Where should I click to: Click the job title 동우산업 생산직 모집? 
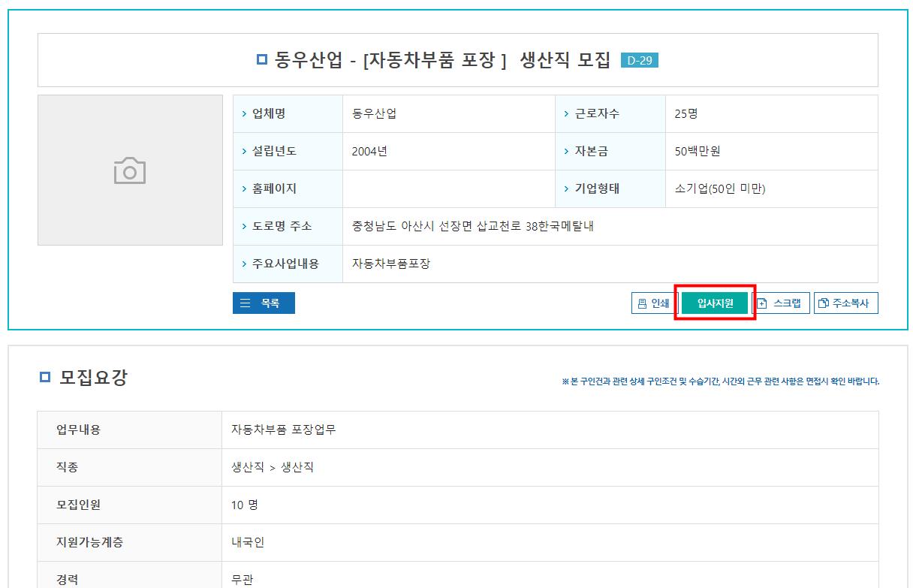443,60
